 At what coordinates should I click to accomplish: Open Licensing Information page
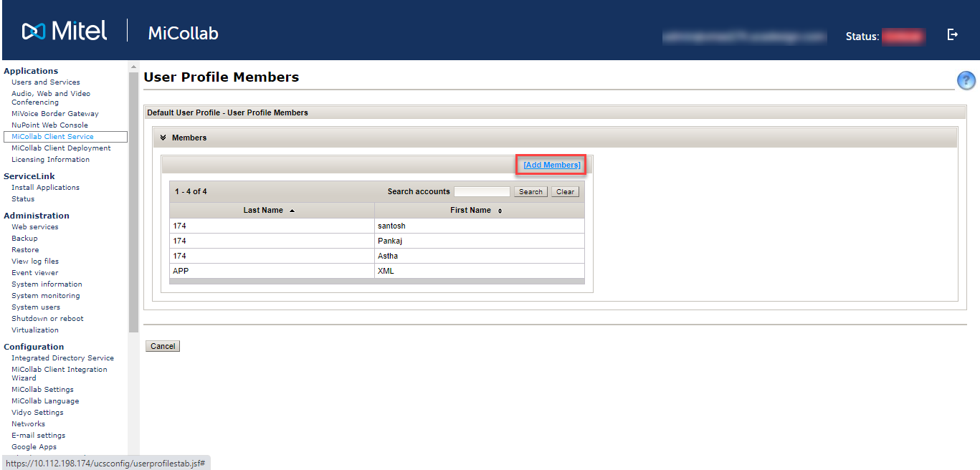[x=50, y=160]
